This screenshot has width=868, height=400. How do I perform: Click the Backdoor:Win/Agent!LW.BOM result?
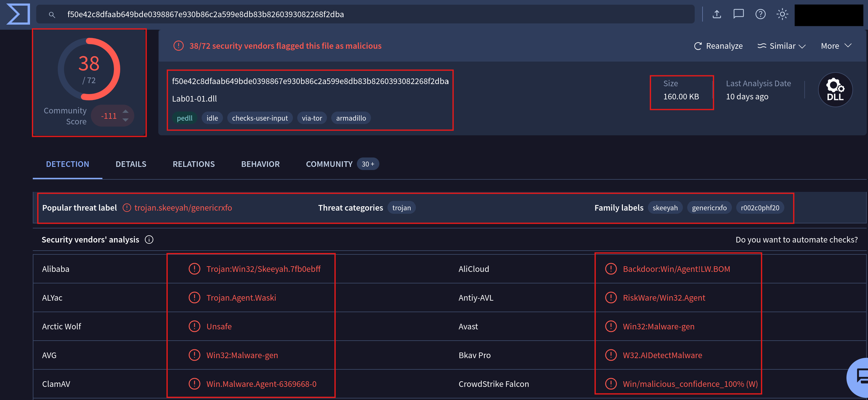tap(677, 269)
